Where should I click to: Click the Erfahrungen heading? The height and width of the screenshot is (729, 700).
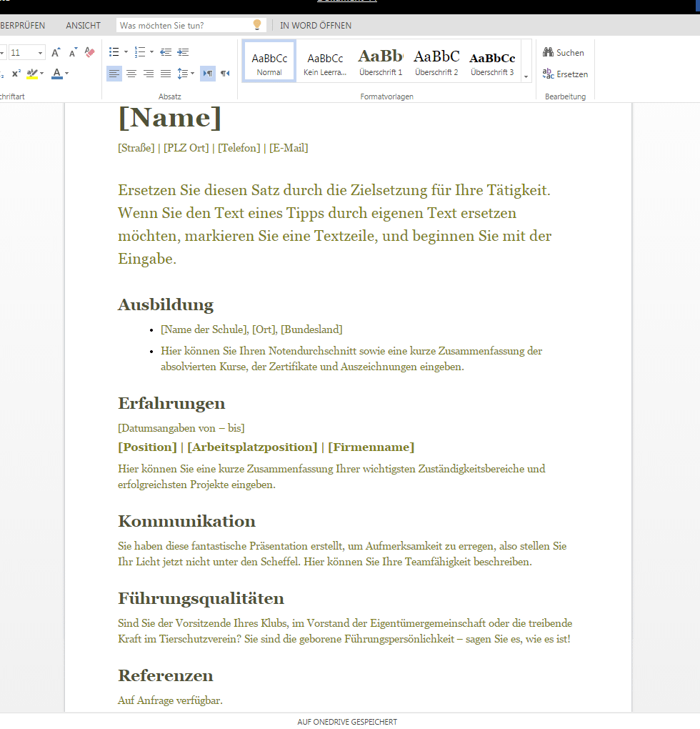click(171, 404)
